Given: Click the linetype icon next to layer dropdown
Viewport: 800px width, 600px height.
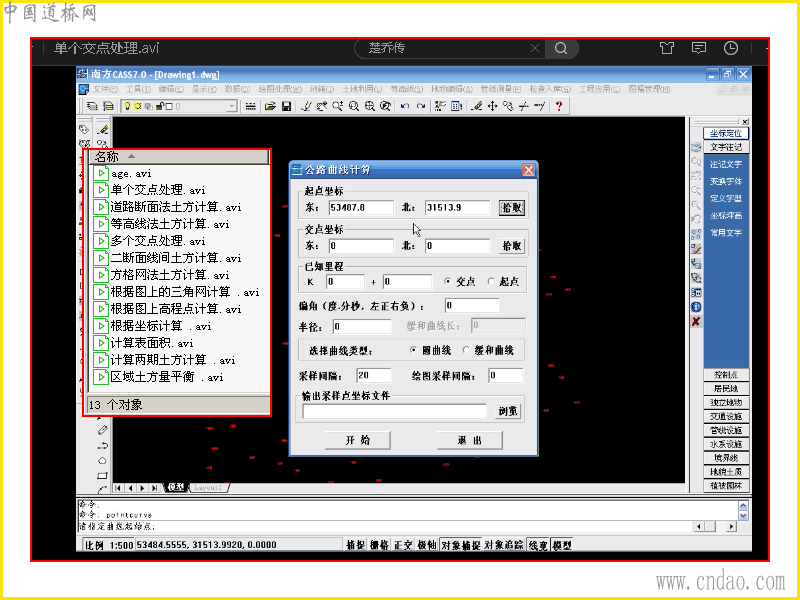Looking at the screenshot, I should (251, 106).
